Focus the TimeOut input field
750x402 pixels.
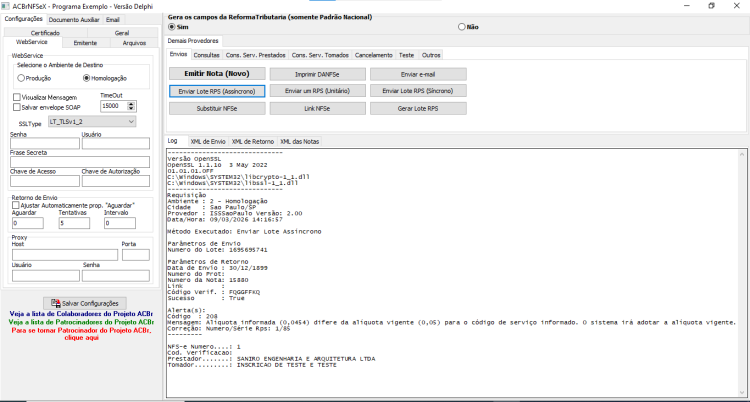tap(114, 106)
